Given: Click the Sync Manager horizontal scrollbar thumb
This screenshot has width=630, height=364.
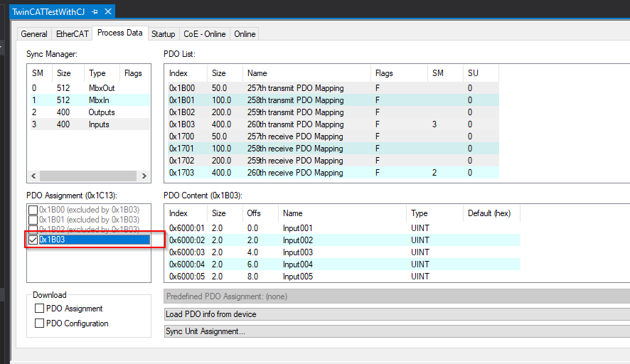Looking at the screenshot, I should pyautogui.click(x=88, y=176).
